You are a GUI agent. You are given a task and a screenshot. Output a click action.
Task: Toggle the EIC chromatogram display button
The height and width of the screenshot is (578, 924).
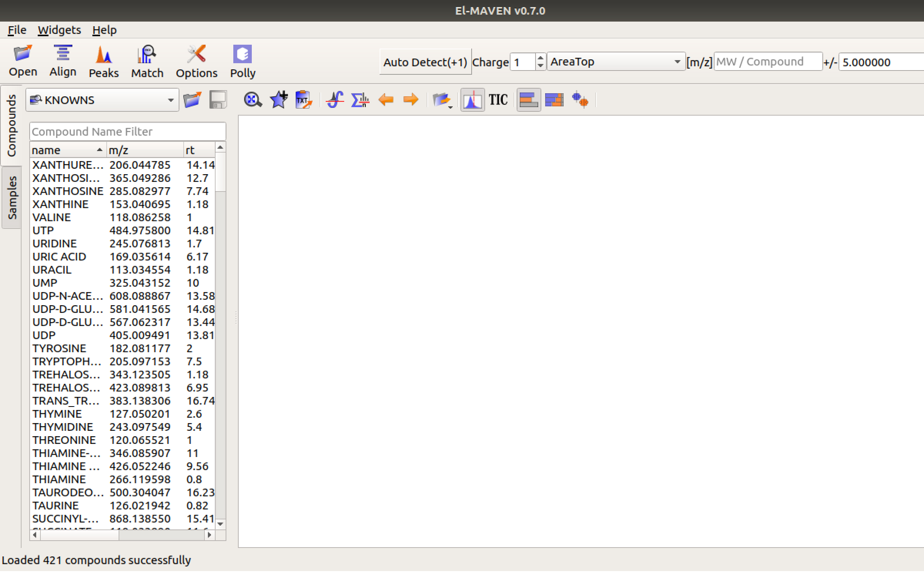472,100
